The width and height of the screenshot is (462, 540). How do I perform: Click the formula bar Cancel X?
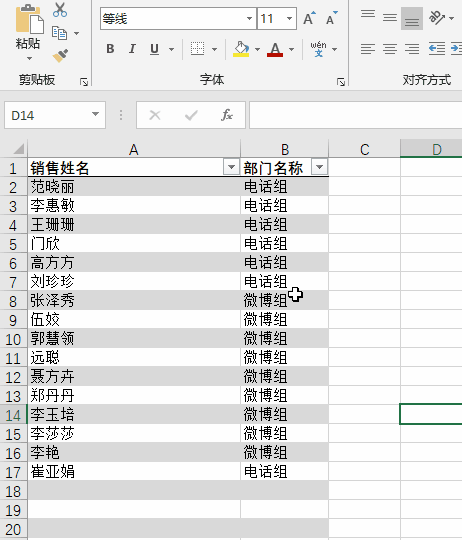(x=155, y=115)
